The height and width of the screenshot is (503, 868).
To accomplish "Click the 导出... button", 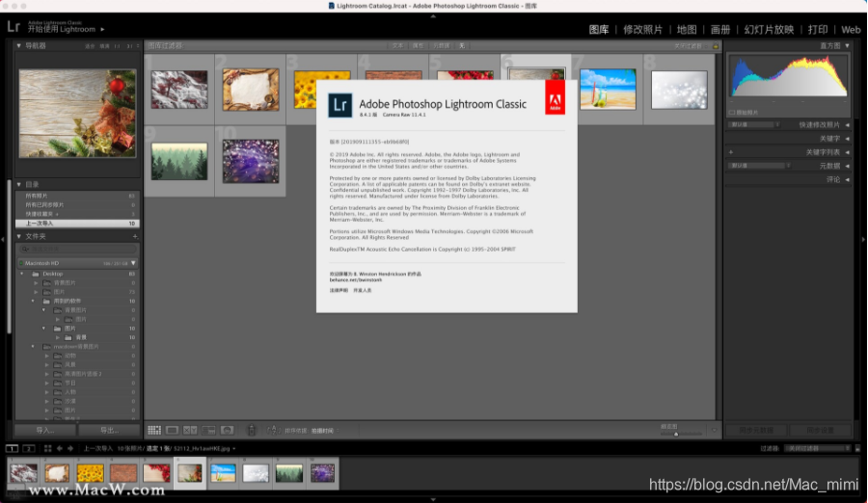I will 109,431.
